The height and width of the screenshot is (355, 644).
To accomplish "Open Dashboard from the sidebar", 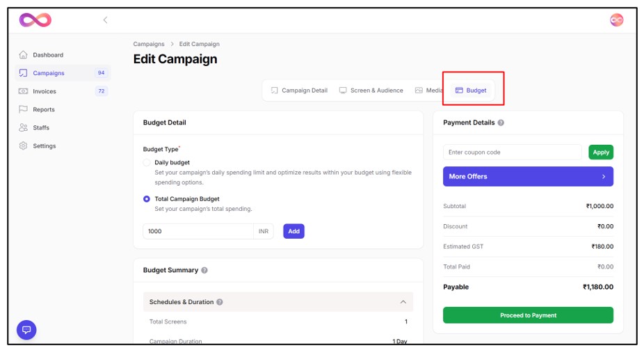I will click(47, 55).
